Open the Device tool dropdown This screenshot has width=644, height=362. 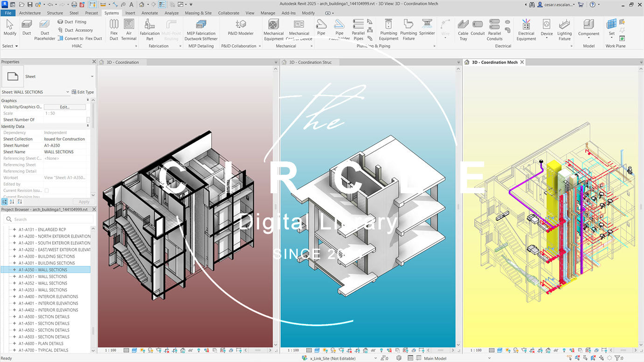point(547,38)
